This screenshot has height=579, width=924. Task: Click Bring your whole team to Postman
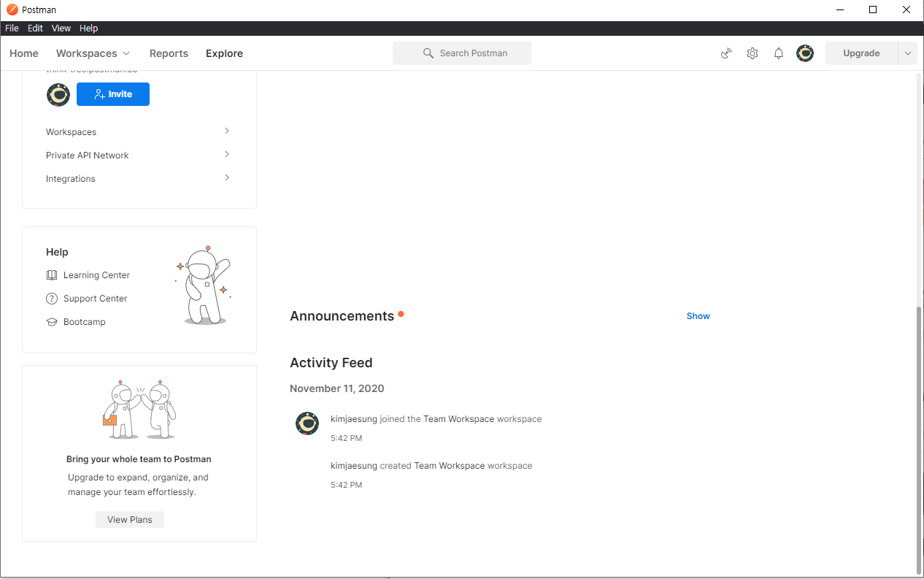click(x=139, y=459)
